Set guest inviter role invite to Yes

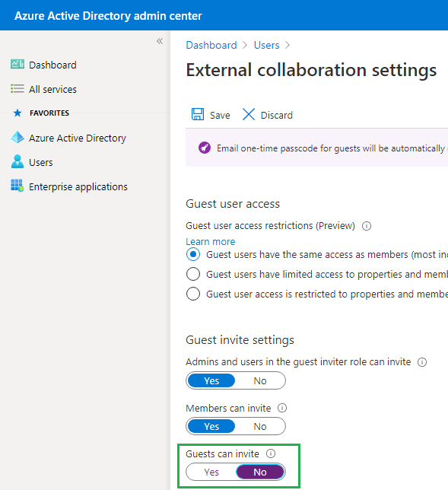coord(211,380)
